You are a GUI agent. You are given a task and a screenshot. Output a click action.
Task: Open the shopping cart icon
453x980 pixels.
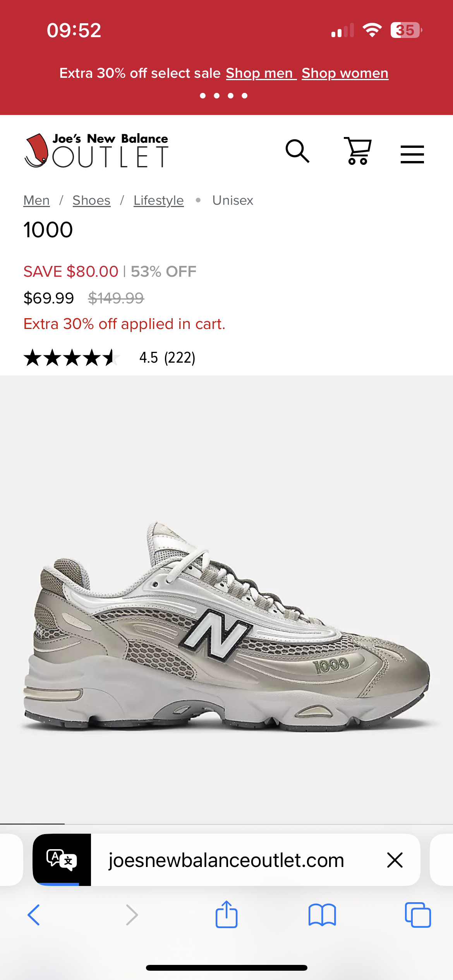(358, 151)
